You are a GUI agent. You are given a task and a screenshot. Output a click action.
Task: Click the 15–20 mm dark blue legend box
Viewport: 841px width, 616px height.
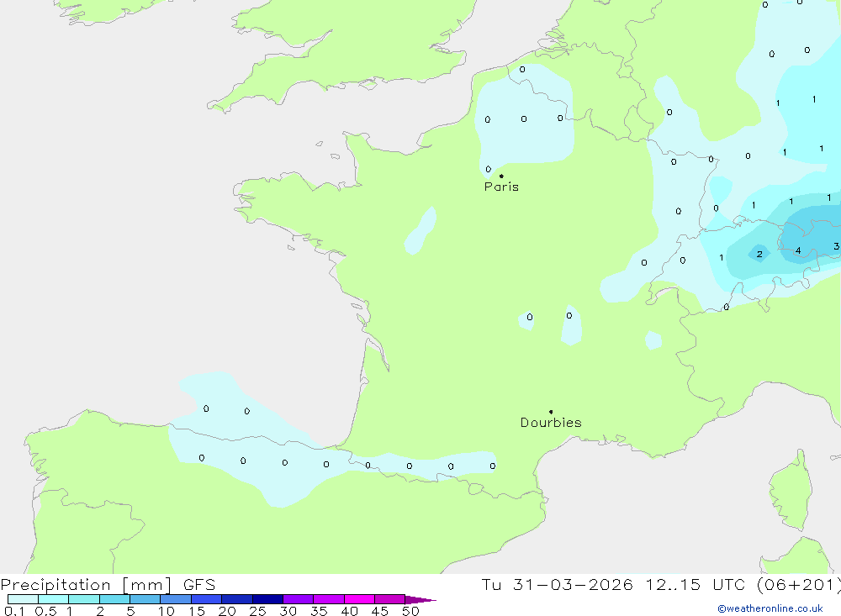pos(207,599)
